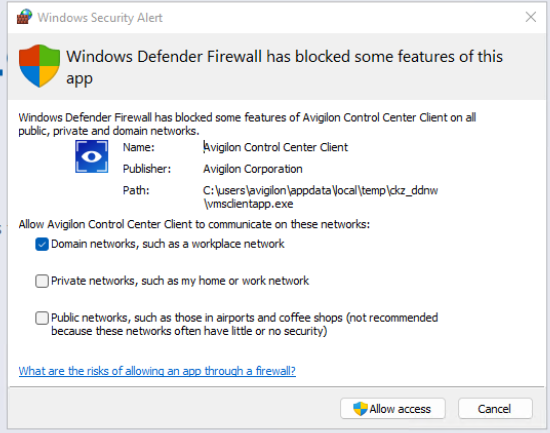Open the firewall risks help link
The height and width of the screenshot is (433, 550).
pyautogui.click(x=157, y=371)
